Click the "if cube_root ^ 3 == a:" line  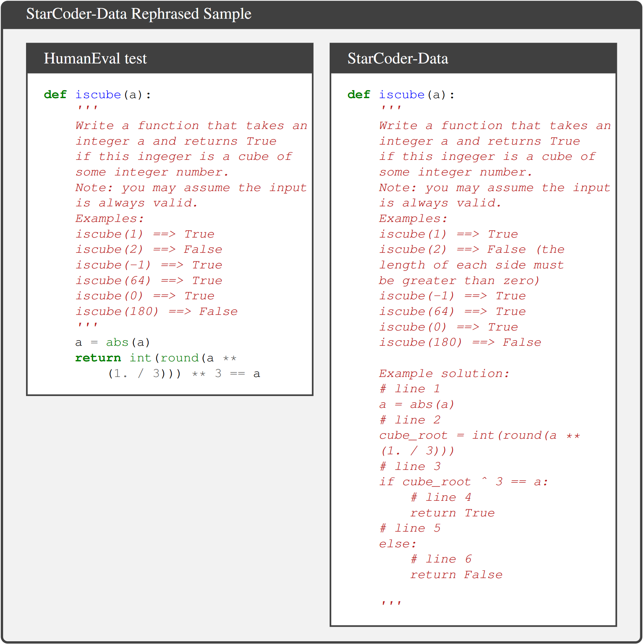tap(463, 482)
